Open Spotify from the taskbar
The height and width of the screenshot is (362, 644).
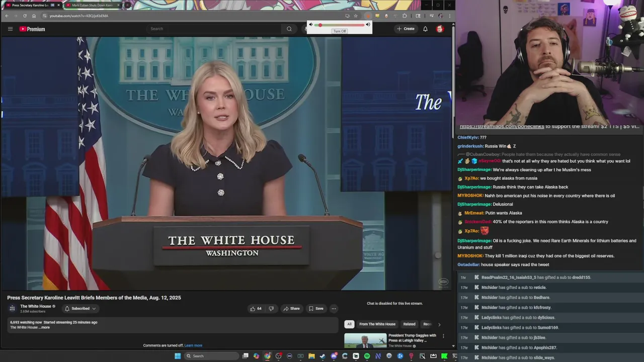[367, 356]
